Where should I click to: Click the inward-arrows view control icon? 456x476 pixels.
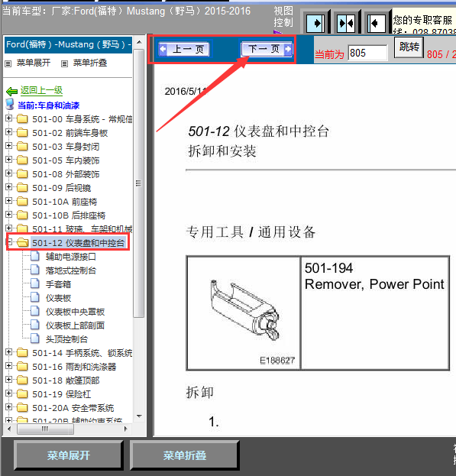click(347, 23)
